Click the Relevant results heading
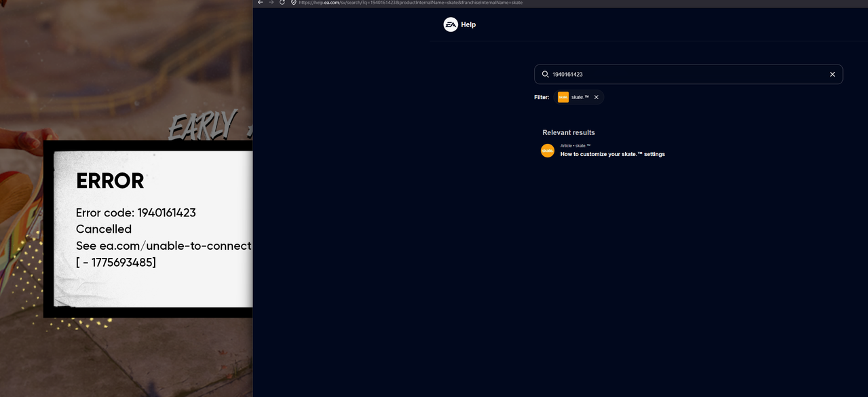The width and height of the screenshot is (868, 397). click(x=569, y=132)
